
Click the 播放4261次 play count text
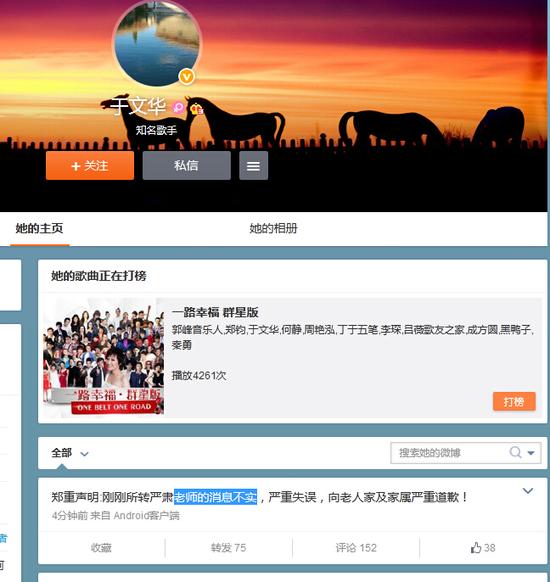(x=199, y=375)
